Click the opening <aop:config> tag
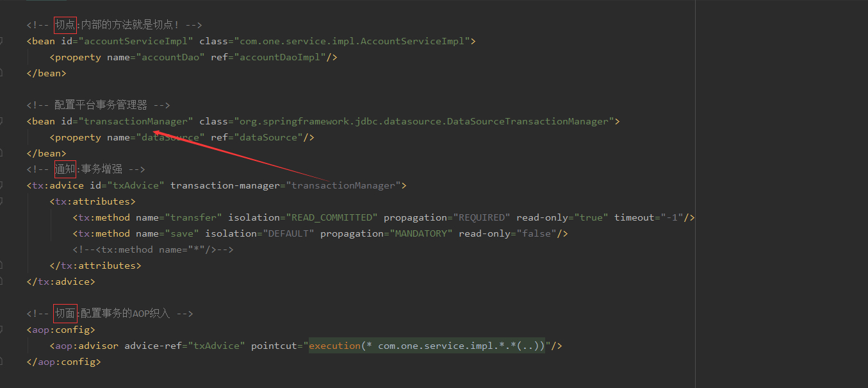The width and height of the screenshot is (868, 388). [x=61, y=330]
